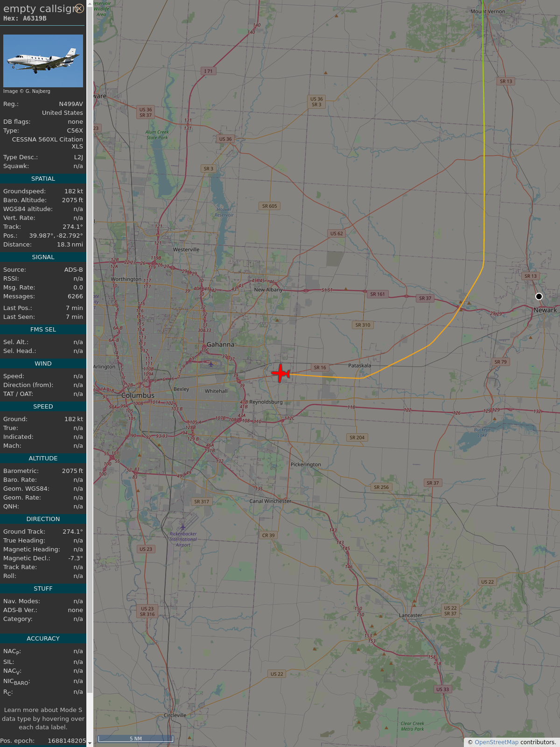
Task: Click the SIGNAL section header
Action: pyautogui.click(x=43, y=257)
